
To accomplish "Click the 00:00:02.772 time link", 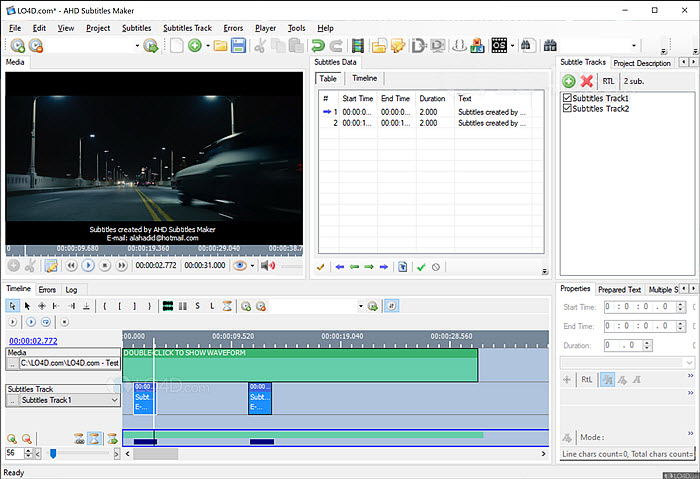I will 33,341.
